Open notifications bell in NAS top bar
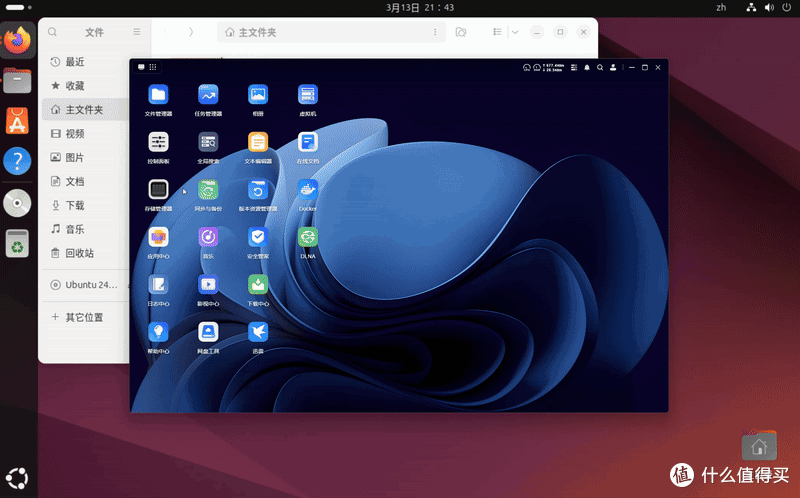This screenshot has width=800, height=498. click(x=587, y=67)
